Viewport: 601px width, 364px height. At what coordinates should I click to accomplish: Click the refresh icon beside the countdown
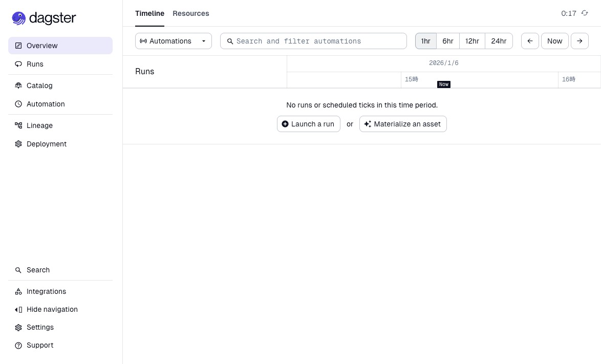pyautogui.click(x=585, y=13)
